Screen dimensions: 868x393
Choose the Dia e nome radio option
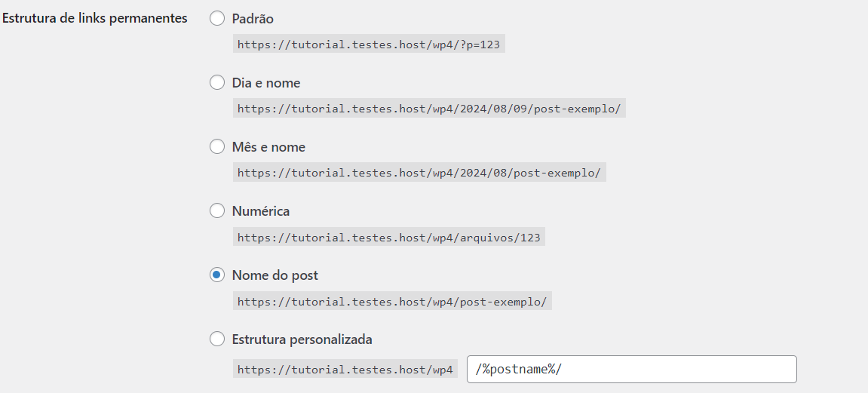[x=217, y=83]
